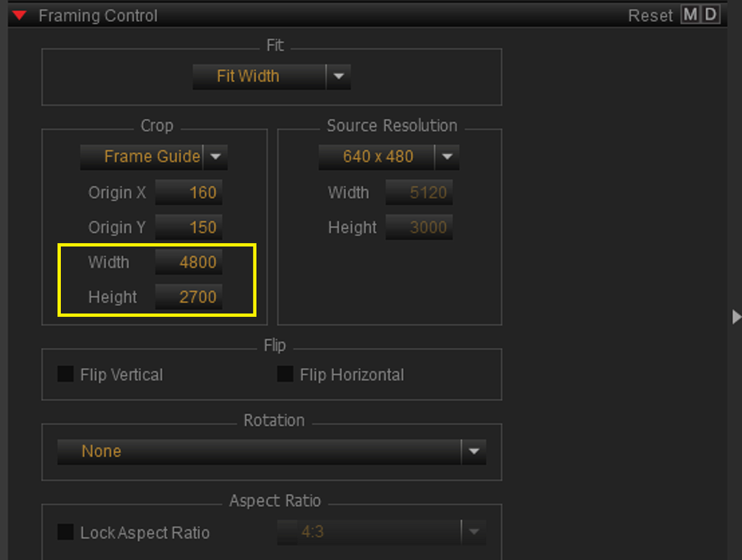The image size is (742, 560).
Task: Collapse the Framing Control panel triangle
Action: click(20, 15)
